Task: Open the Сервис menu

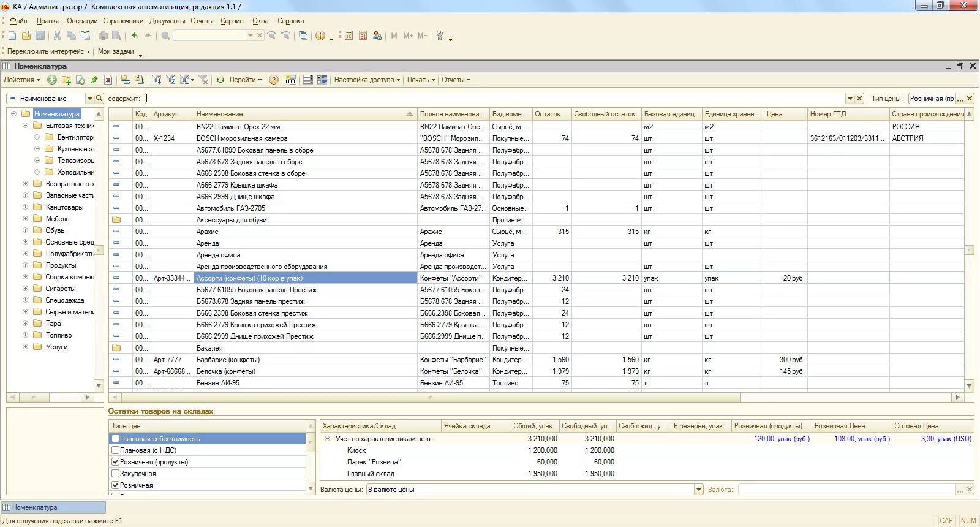Action: (232, 21)
